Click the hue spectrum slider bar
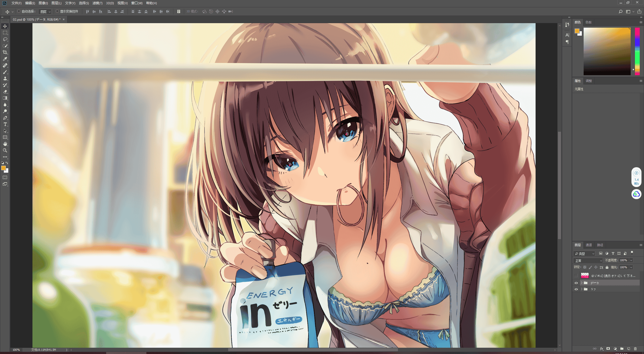The width and height of the screenshot is (644, 354). click(x=637, y=51)
